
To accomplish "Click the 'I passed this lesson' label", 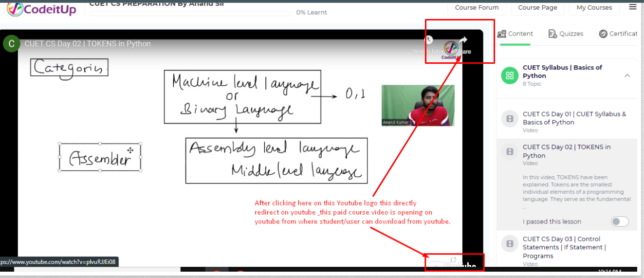I will (x=552, y=222).
